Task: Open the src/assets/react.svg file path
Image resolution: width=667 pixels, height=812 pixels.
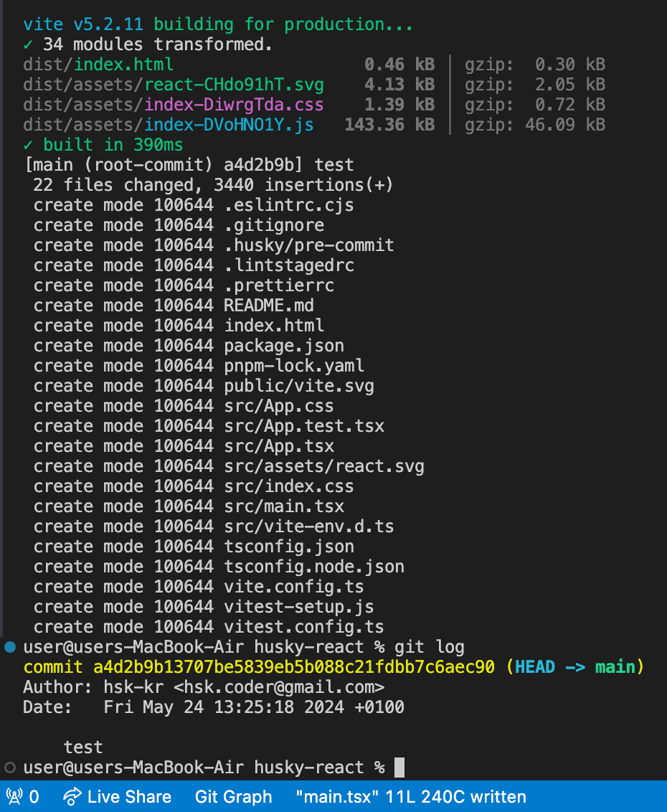Action: [324, 466]
